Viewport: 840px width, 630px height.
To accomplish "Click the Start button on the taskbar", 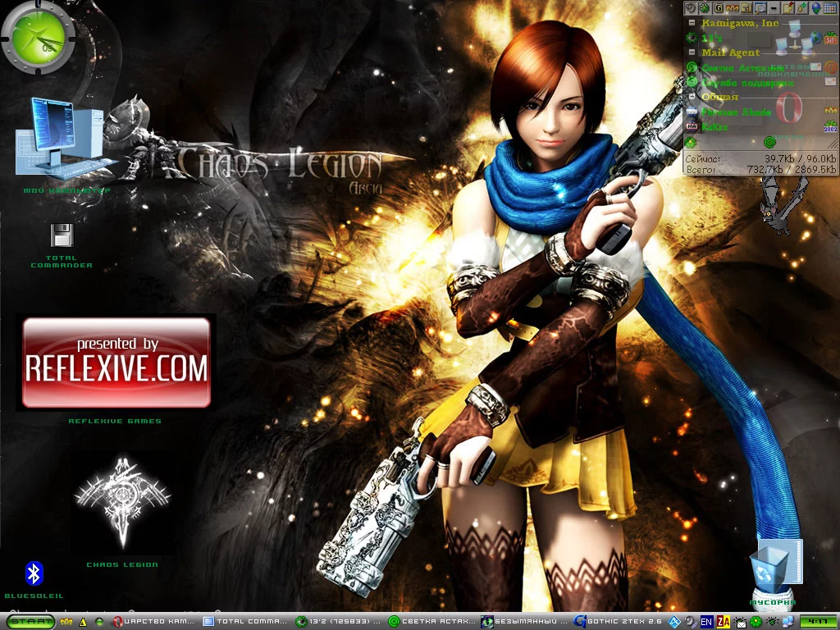I will pyautogui.click(x=30, y=622).
